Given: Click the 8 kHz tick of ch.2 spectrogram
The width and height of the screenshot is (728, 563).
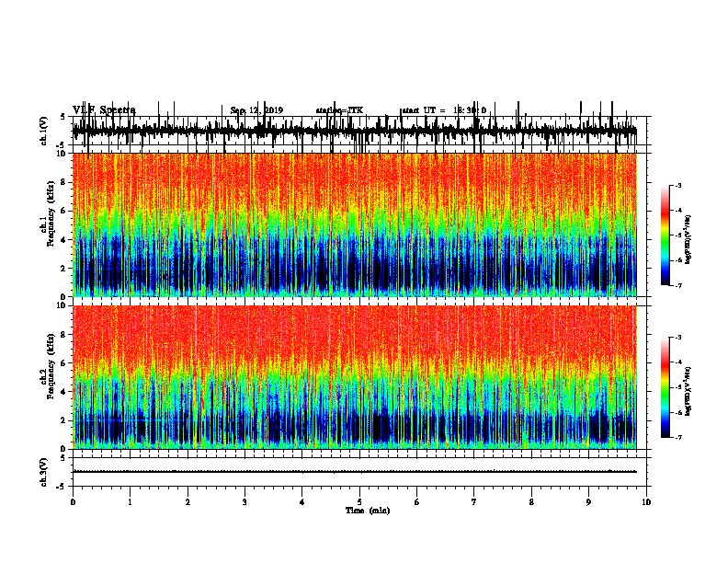Looking at the screenshot, I should (x=64, y=335).
